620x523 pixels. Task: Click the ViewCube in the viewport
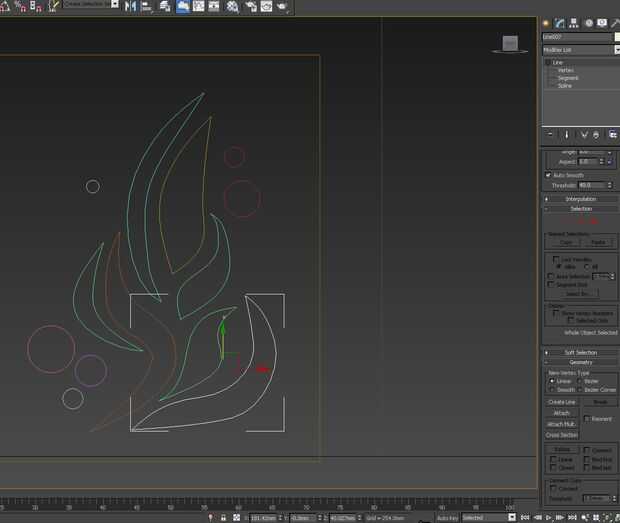[x=510, y=43]
